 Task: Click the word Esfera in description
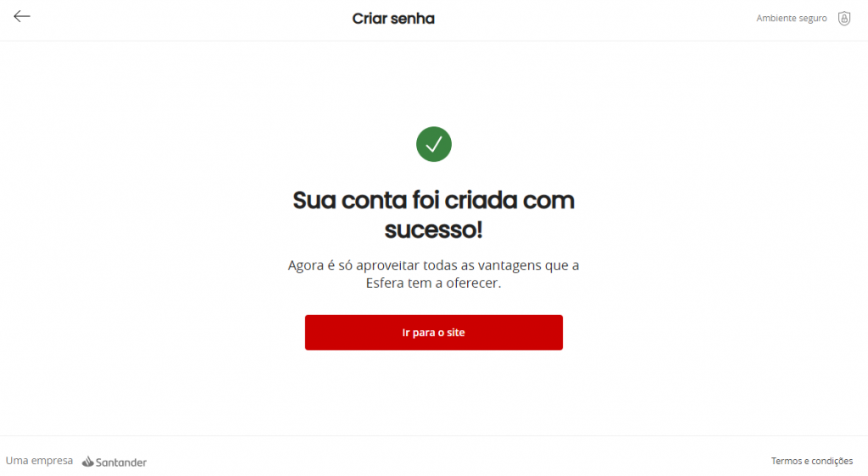pyautogui.click(x=385, y=283)
